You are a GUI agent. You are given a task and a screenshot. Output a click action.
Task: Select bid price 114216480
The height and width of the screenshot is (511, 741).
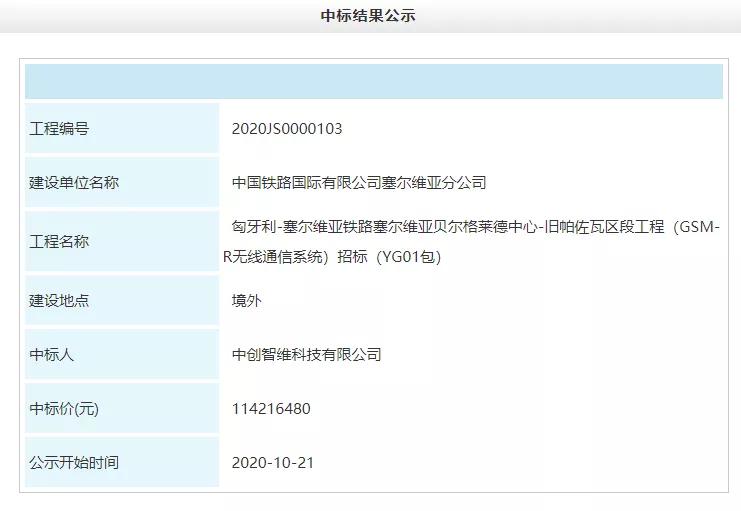tap(271, 408)
